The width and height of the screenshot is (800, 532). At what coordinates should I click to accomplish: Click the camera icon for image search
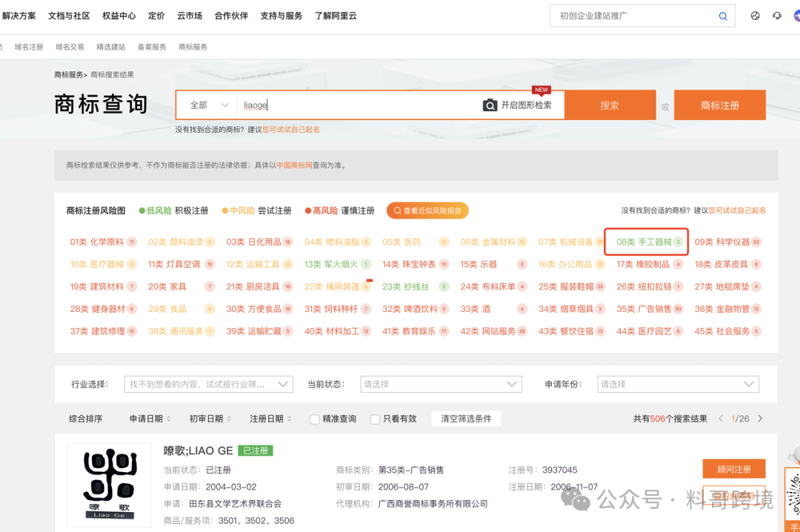(490, 105)
